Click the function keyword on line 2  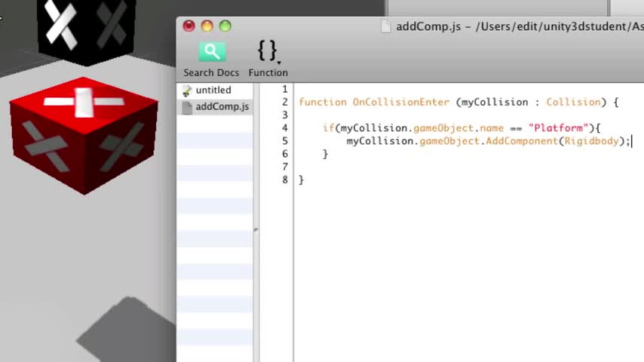coord(323,102)
